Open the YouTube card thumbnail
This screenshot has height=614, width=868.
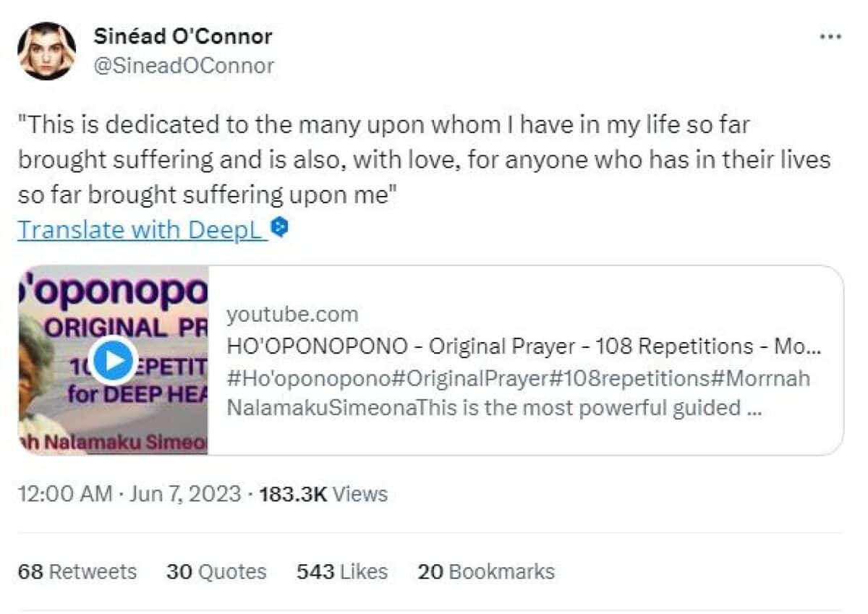click(x=112, y=359)
